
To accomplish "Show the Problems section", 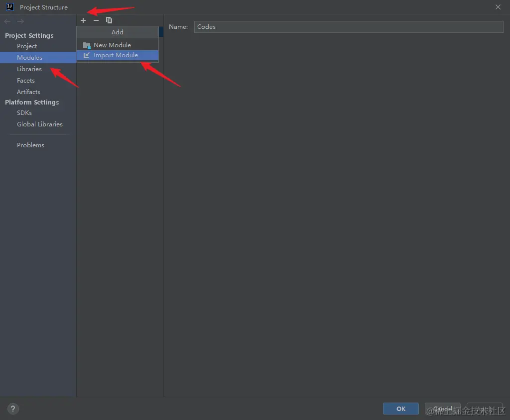I will [x=30, y=145].
